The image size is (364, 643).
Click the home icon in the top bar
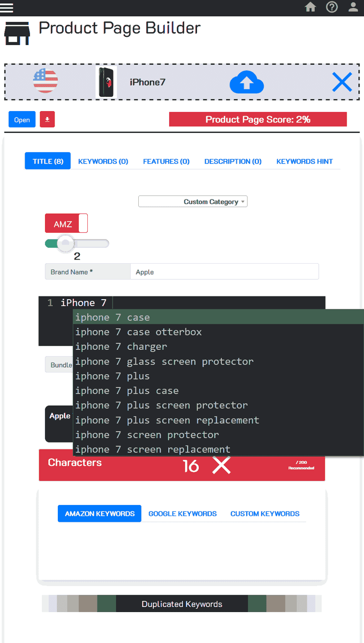point(310,7)
